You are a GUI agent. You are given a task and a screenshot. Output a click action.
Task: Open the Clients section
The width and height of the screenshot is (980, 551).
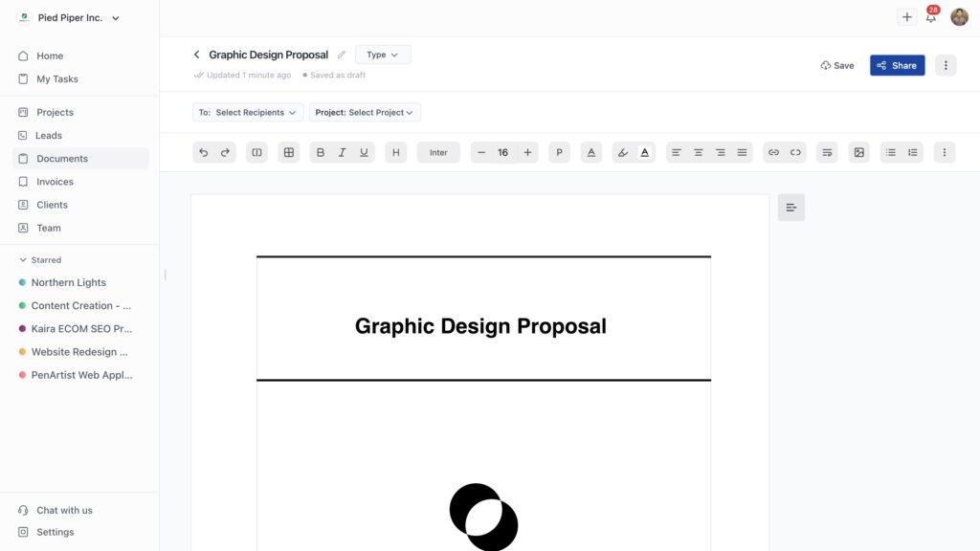[52, 205]
